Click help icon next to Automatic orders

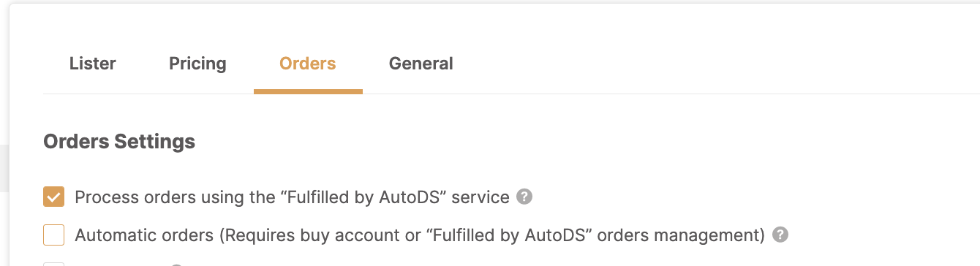coord(780,235)
